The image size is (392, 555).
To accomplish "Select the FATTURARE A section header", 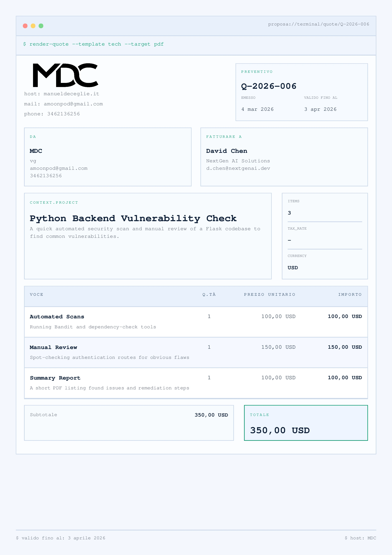I will point(224,137).
